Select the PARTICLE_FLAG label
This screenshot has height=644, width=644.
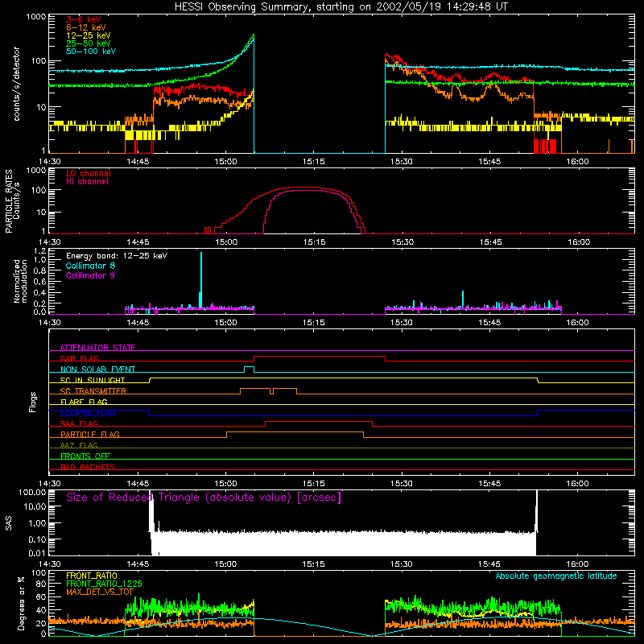pyautogui.click(x=90, y=434)
